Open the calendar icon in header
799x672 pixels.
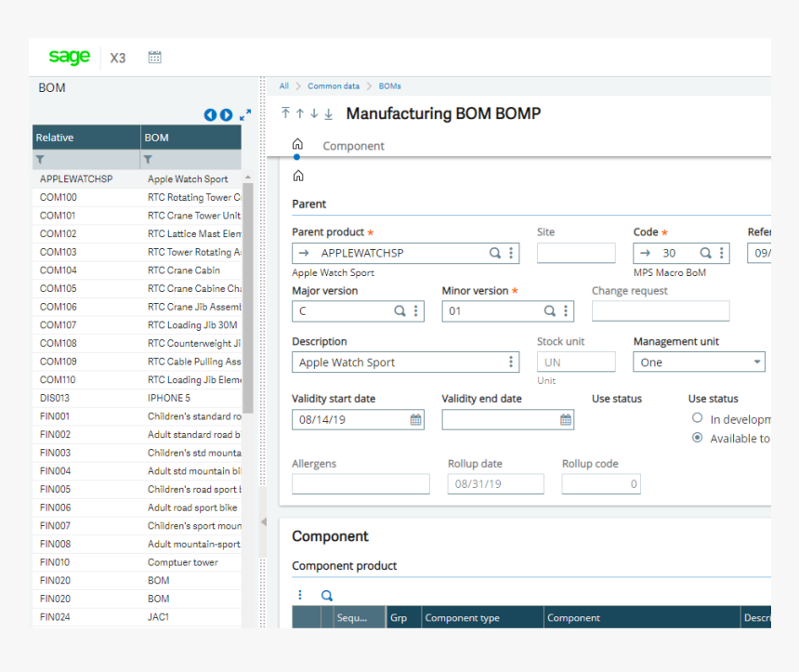154,57
